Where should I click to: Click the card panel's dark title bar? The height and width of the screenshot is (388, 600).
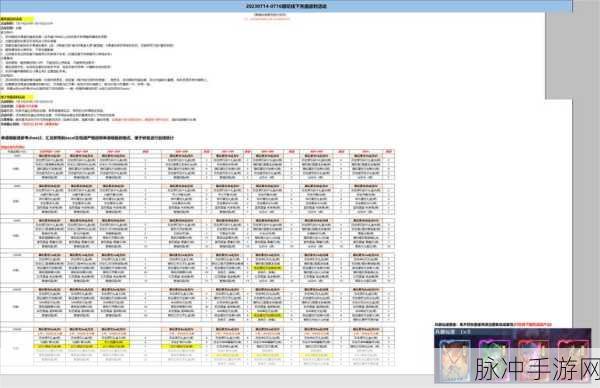pyautogui.click(x=513, y=332)
